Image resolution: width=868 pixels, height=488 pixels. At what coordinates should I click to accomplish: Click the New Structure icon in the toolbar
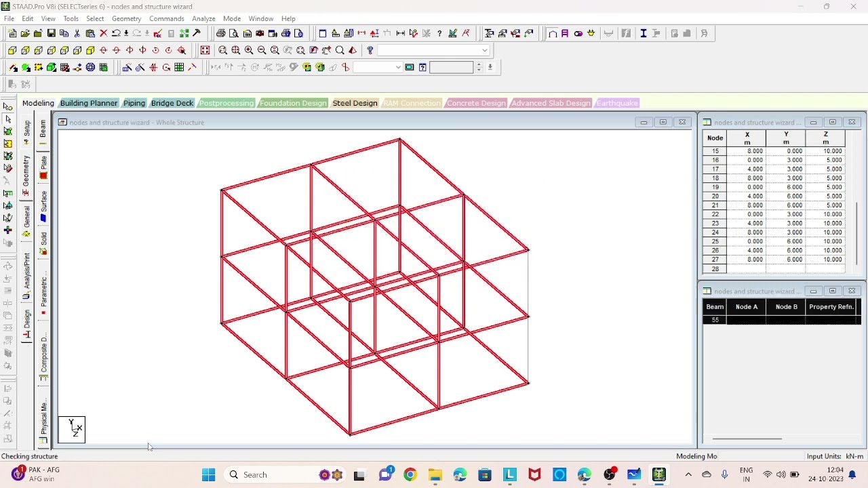coord(12,33)
